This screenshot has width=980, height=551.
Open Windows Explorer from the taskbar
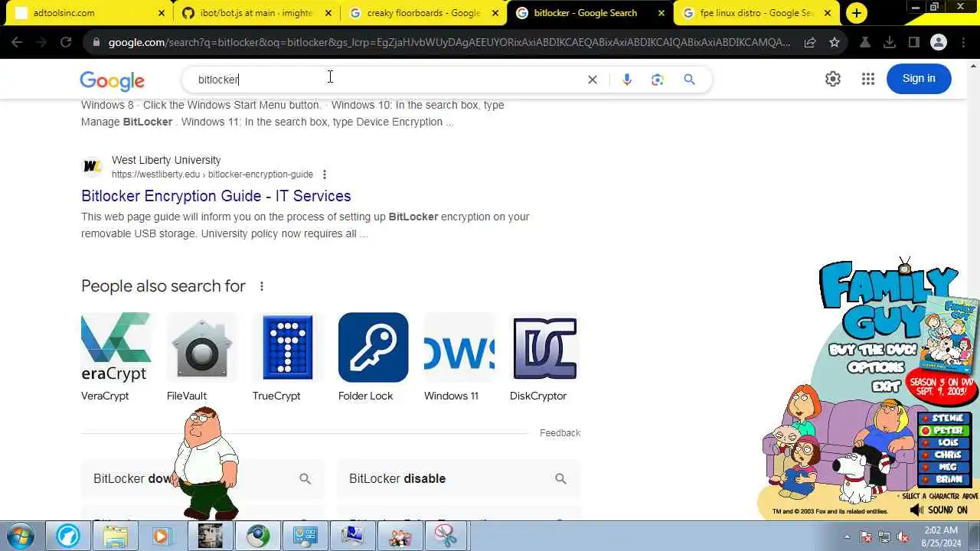[x=115, y=536]
